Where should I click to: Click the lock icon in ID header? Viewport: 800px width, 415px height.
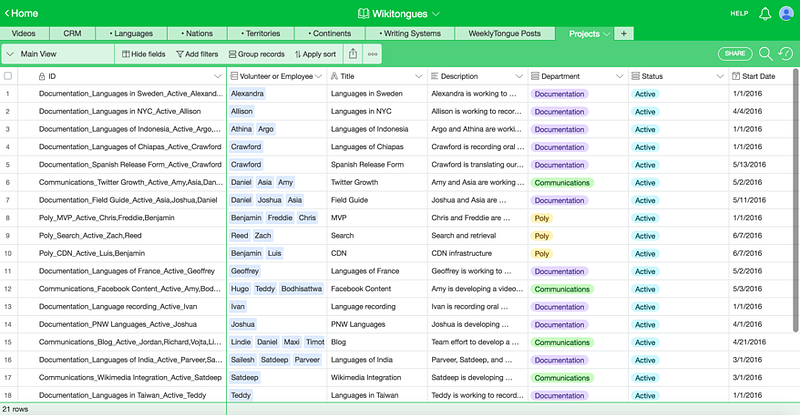pyautogui.click(x=42, y=77)
